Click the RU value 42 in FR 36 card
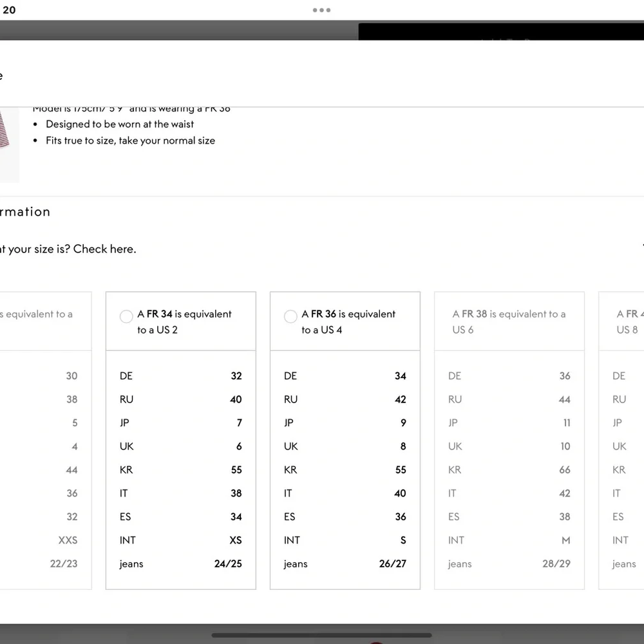644x644 pixels. coord(401,399)
